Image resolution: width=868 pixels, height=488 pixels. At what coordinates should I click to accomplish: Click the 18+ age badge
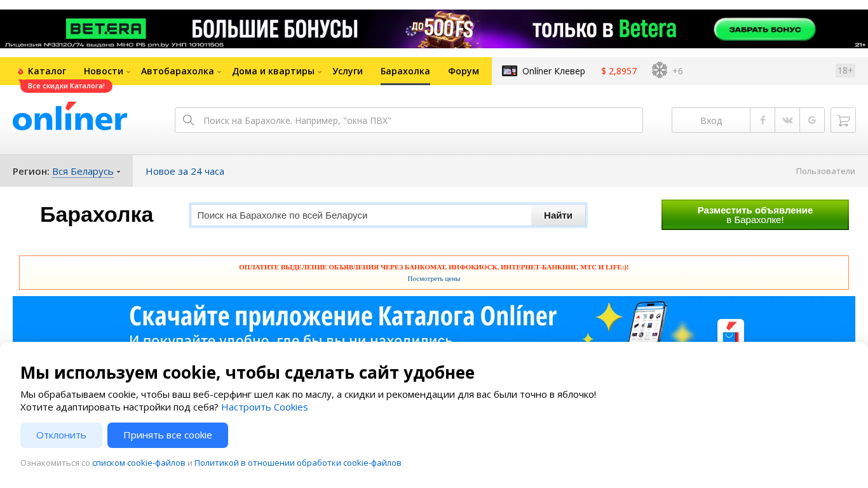click(x=845, y=71)
